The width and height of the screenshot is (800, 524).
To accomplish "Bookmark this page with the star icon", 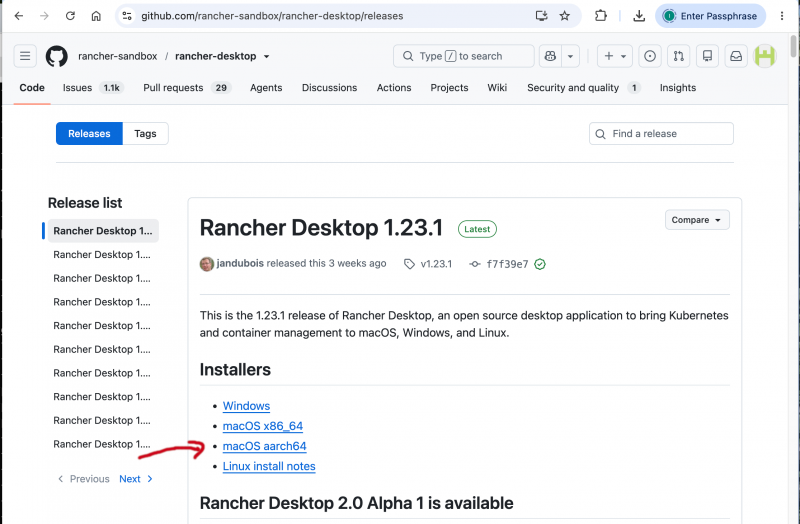I will 564,16.
